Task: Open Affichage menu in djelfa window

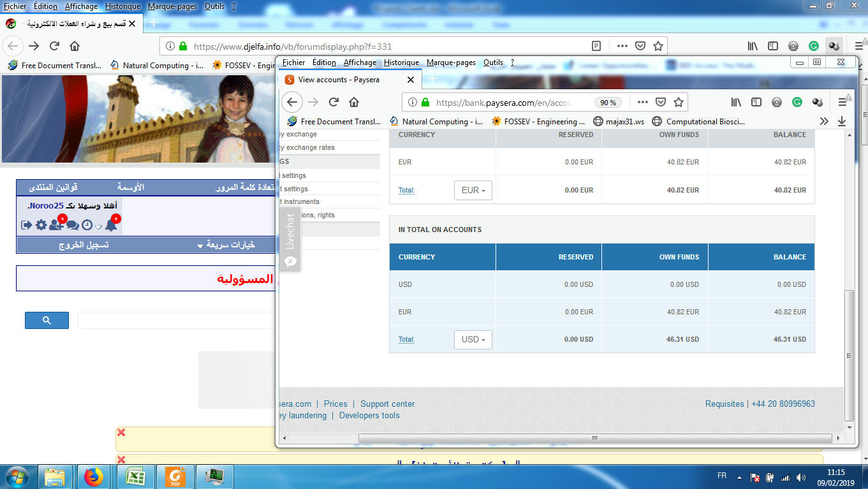Action: click(82, 6)
